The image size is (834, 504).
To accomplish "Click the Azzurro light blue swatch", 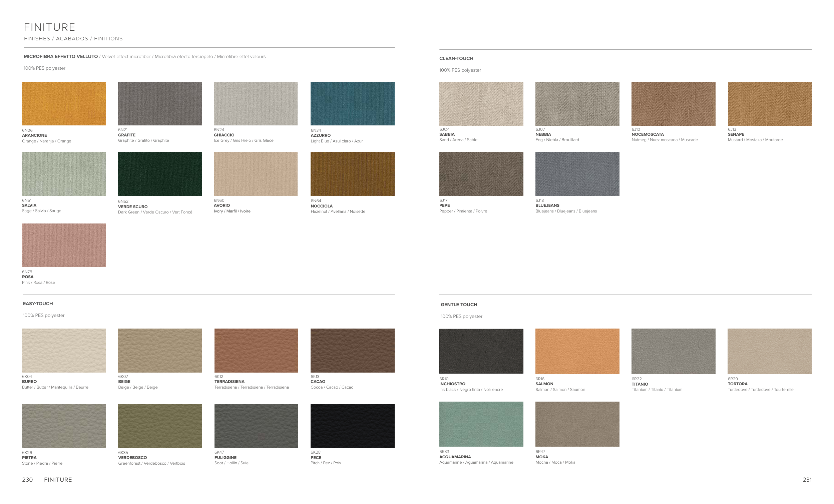I will coord(352,103).
